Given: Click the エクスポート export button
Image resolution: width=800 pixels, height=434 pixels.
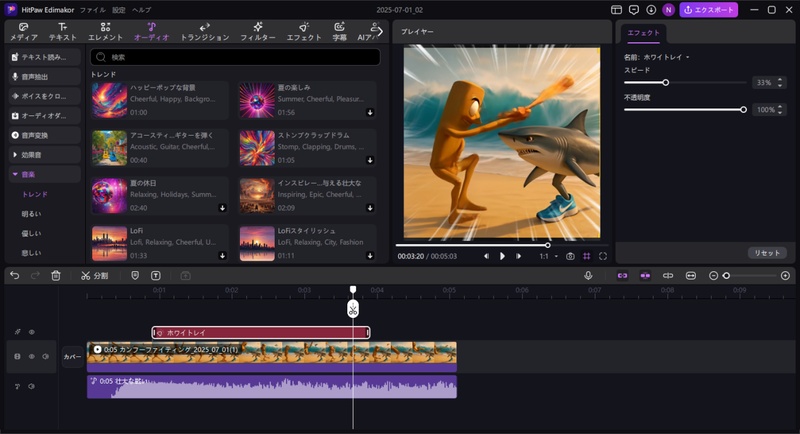Looking at the screenshot, I should pos(709,10).
